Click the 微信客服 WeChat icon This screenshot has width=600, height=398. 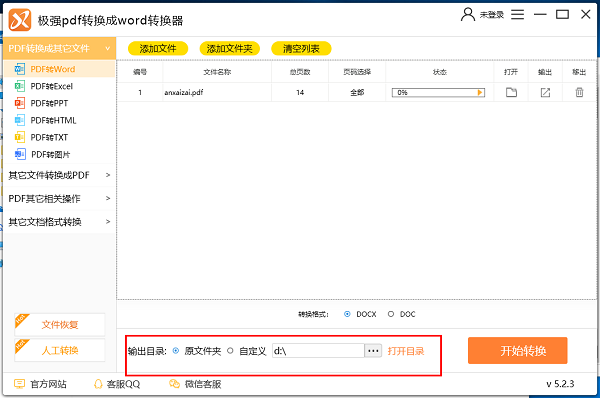[174, 384]
